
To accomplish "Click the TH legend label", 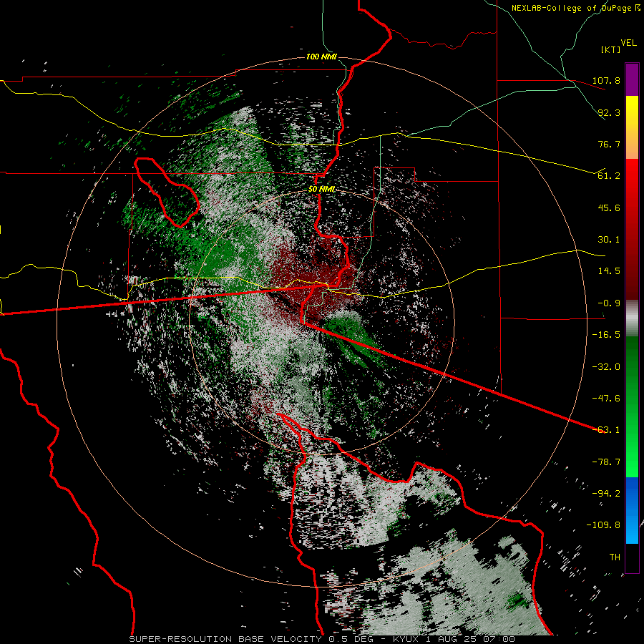I will tap(615, 557).
